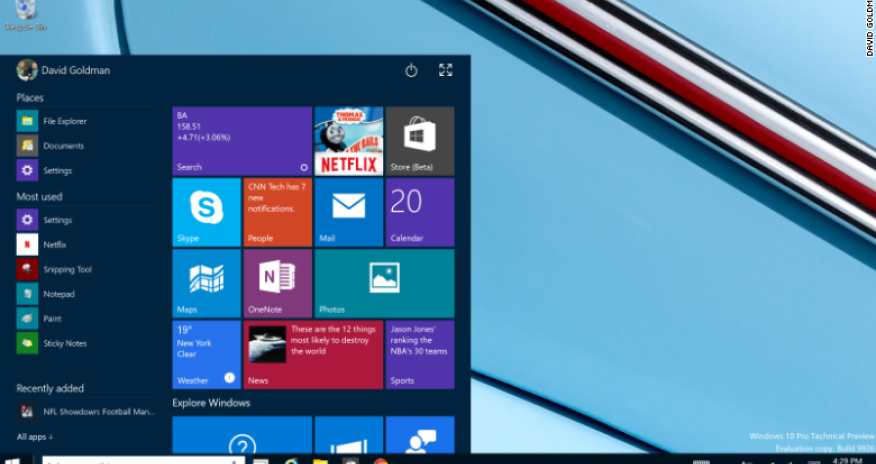876x464 pixels.
Task: Click the Cortana circle on Search tile
Action: [304, 167]
